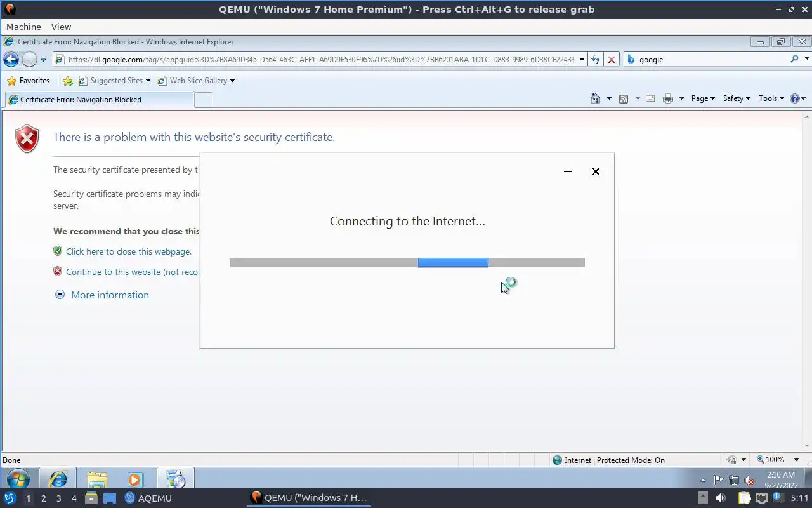Click the Favorites yellow star icon
The image size is (812, 508).
[11, 81]
